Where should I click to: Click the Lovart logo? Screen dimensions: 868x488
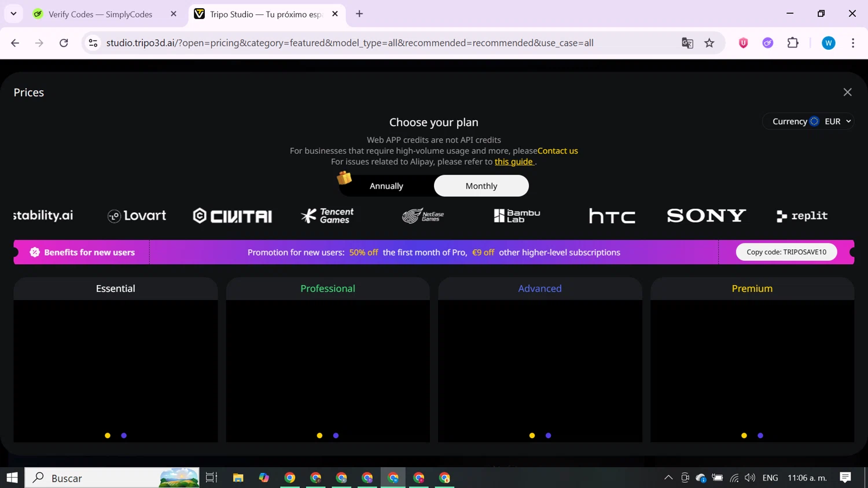137,216
